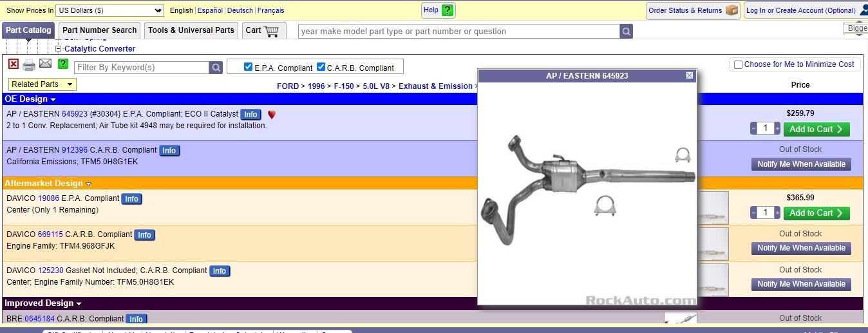This screenshot has width=868, height=333.
Task: Click the green Help question mark icon
Action: [448, 10]
